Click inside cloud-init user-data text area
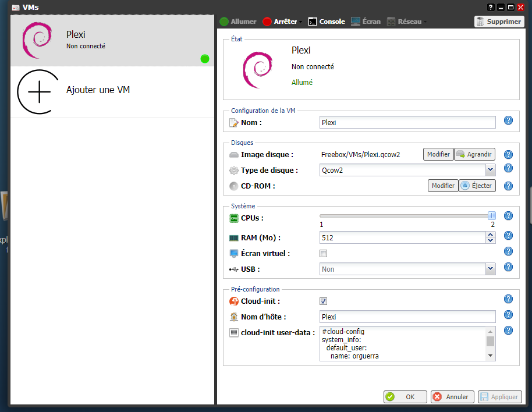532x412 pixels. pos(402,343)
